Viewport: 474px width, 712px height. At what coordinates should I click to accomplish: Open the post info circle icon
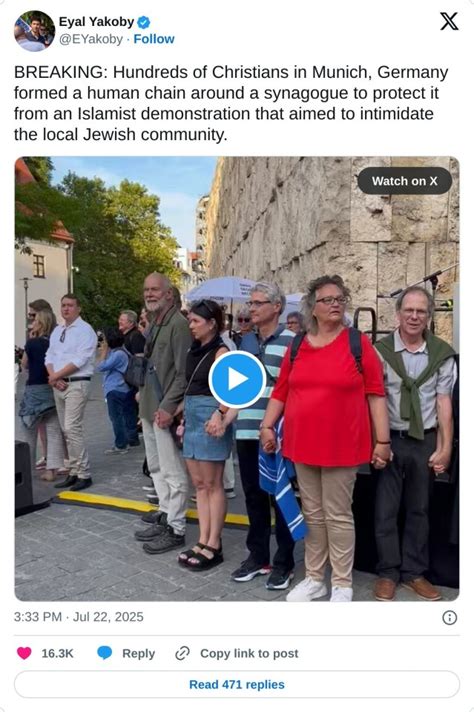[x=449, y=618]
